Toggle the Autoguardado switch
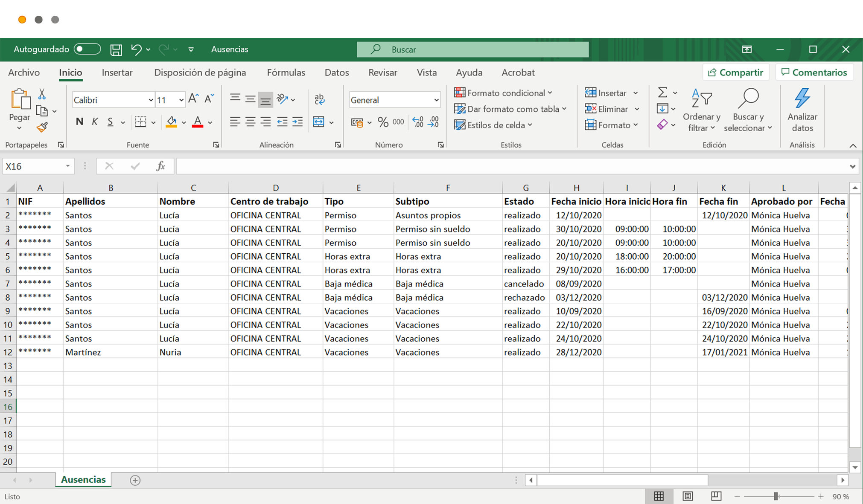This screenshot has width=863, height=504. coord(87,49)
